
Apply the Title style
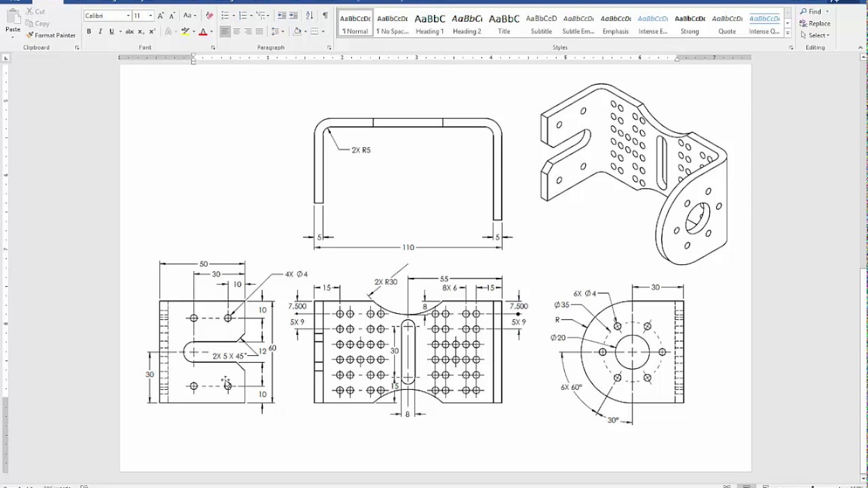[504, 23]
